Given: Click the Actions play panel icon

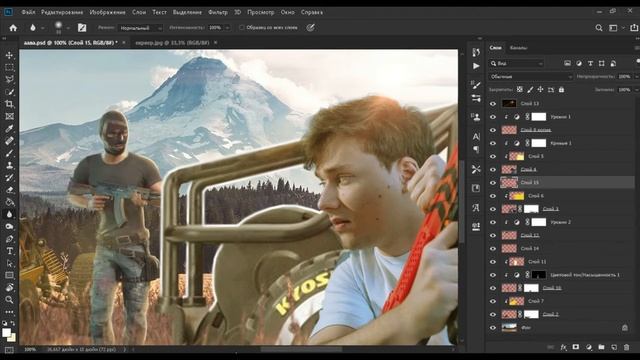Looking at the screenshot, I should (476, 66).
